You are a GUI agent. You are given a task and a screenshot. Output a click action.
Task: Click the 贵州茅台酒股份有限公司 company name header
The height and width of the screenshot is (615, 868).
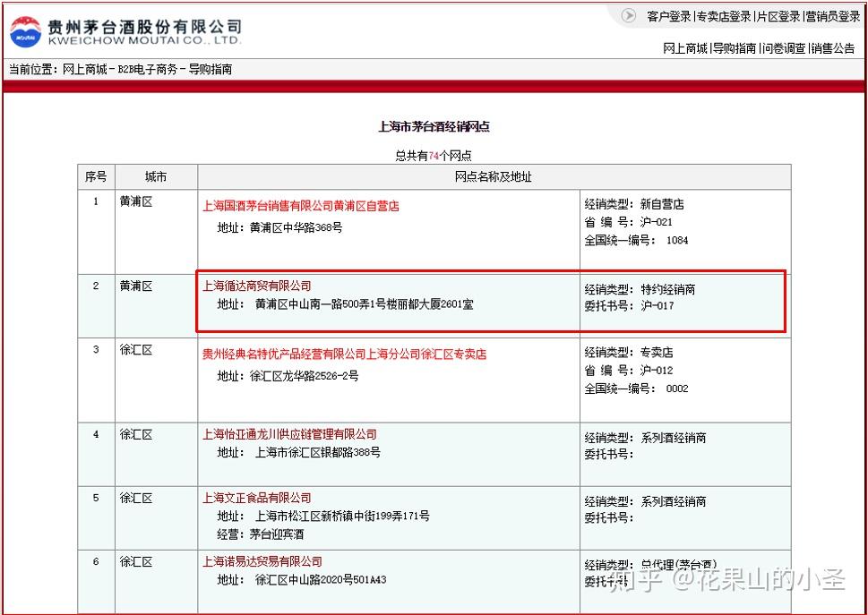(145, 26)
